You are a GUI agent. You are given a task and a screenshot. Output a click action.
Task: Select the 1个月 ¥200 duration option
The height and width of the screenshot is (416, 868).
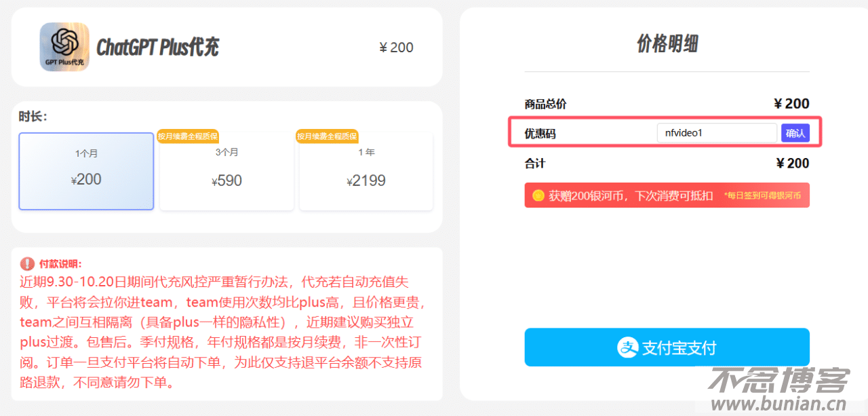pyautogui.click(x=86, y=171)
